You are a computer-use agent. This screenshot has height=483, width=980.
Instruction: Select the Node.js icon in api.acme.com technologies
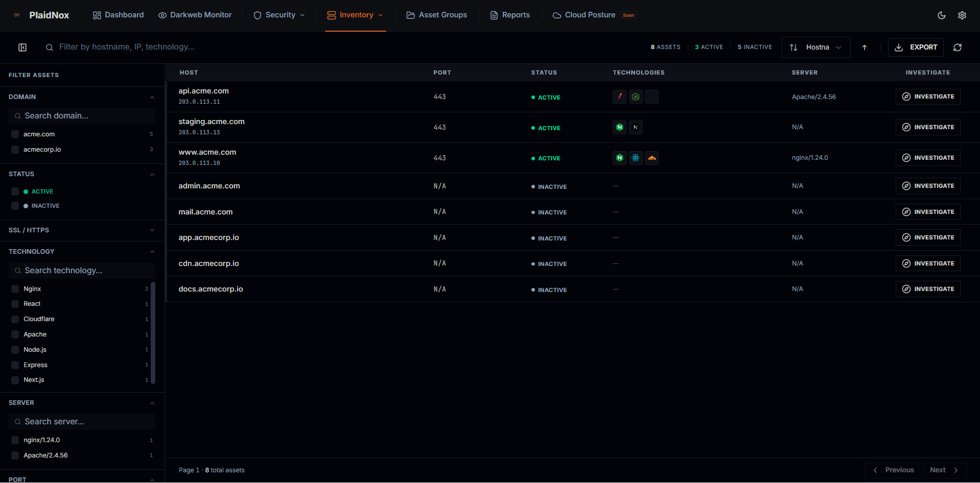[636, 96]
